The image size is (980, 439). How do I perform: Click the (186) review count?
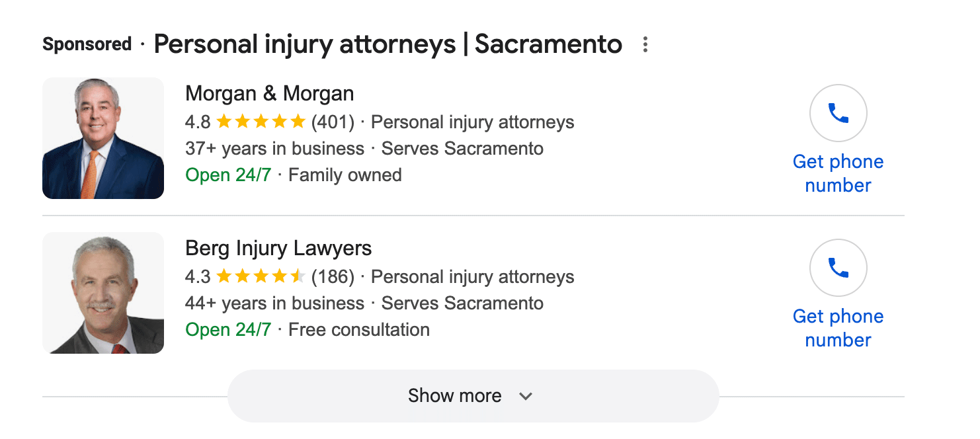pyautogui.click(x=333, y=277)
